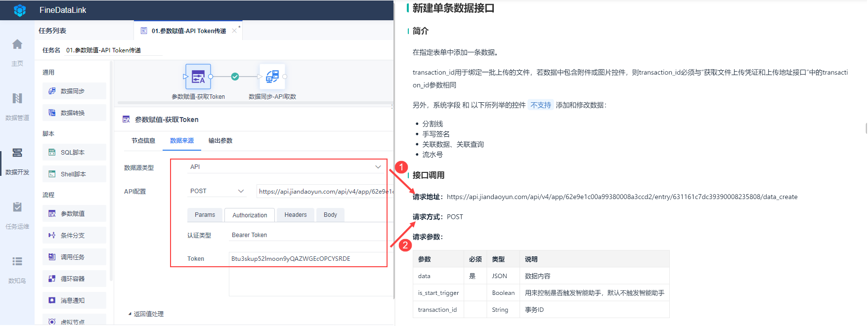Viewport: 868px width, 326px height.
Task: Open the 任务列表 tab
Action: (52, 31)
